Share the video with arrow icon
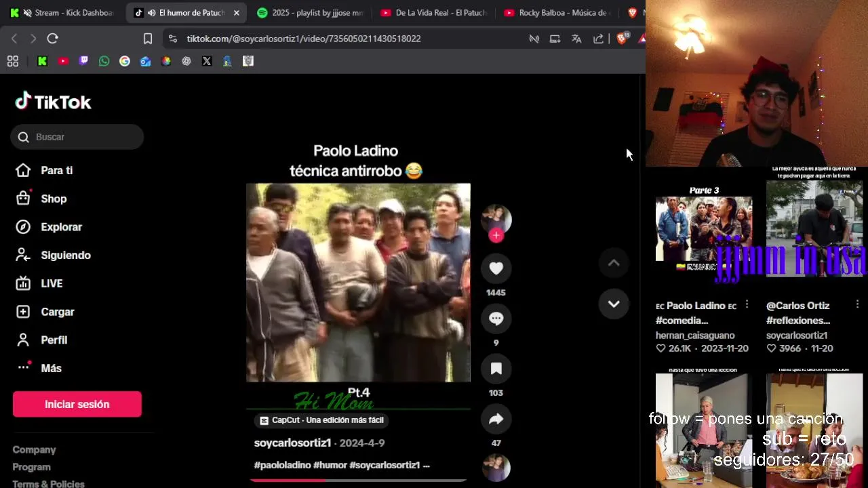 pyautogui.click(x=496, y=419)
